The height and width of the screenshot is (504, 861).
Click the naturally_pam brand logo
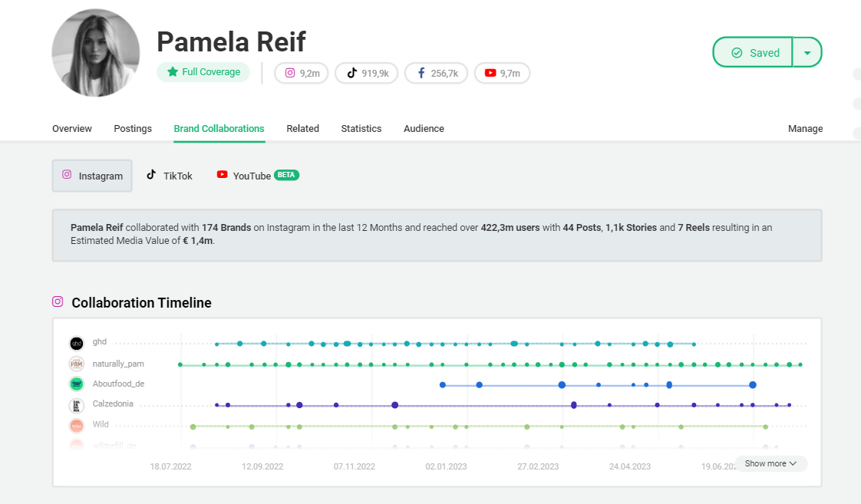[x=76, y=364]
